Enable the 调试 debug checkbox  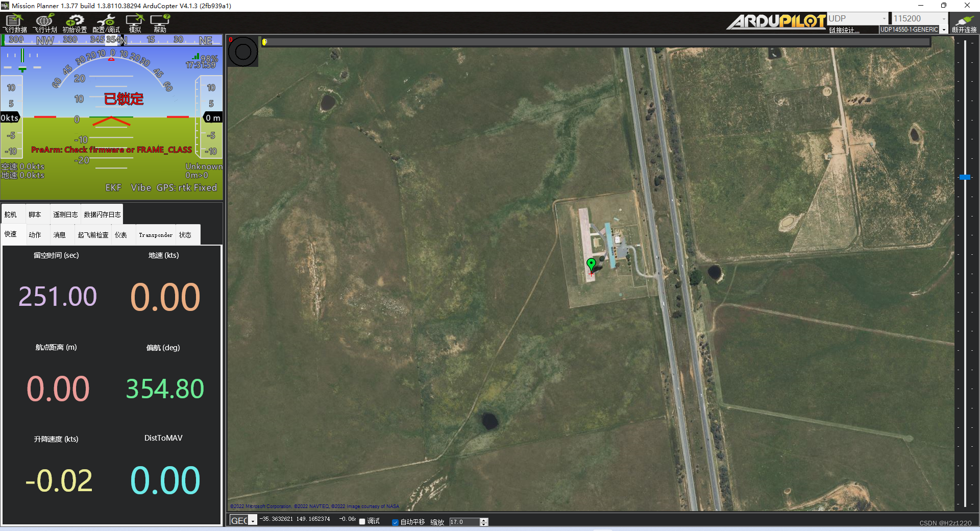(362, 522)
